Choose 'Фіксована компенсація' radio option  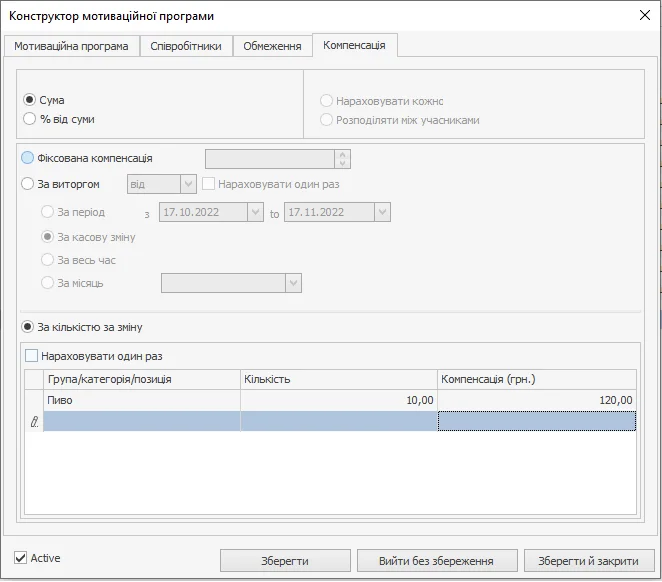click(28, 158)
